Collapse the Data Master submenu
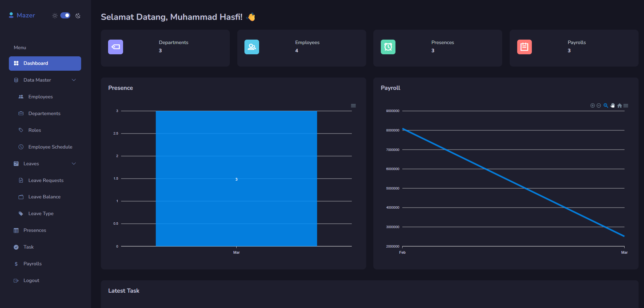Viewport: 644px width, 308px height. pyautogui.click(x=74, y=80)
